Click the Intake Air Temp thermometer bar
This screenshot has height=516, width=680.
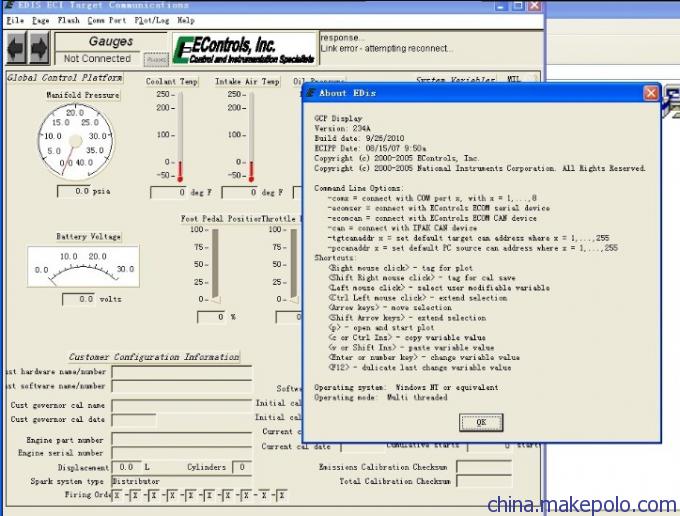tap(251, 137)
